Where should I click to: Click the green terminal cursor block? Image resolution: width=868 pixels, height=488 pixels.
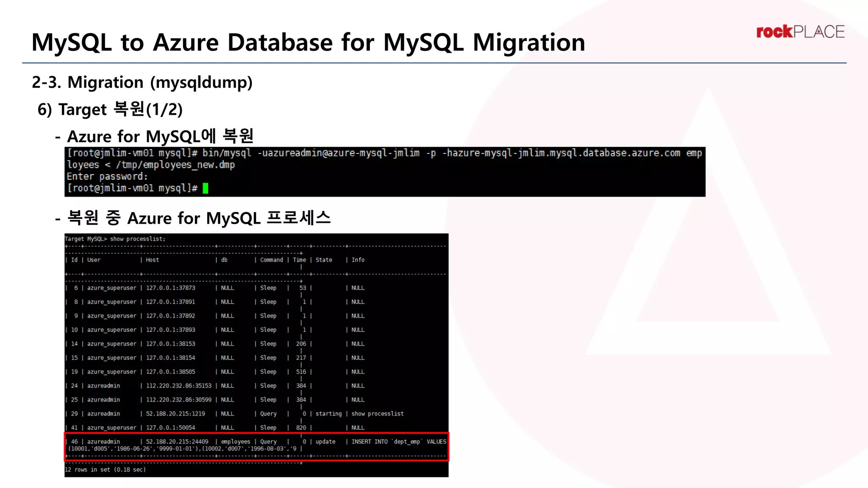(206, 188)
